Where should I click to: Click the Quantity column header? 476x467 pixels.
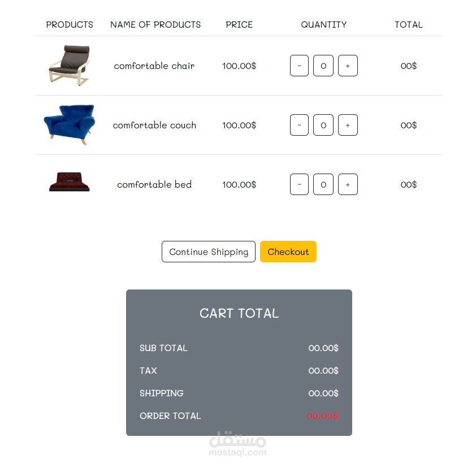pyautogui.click(x=323, y=25)
